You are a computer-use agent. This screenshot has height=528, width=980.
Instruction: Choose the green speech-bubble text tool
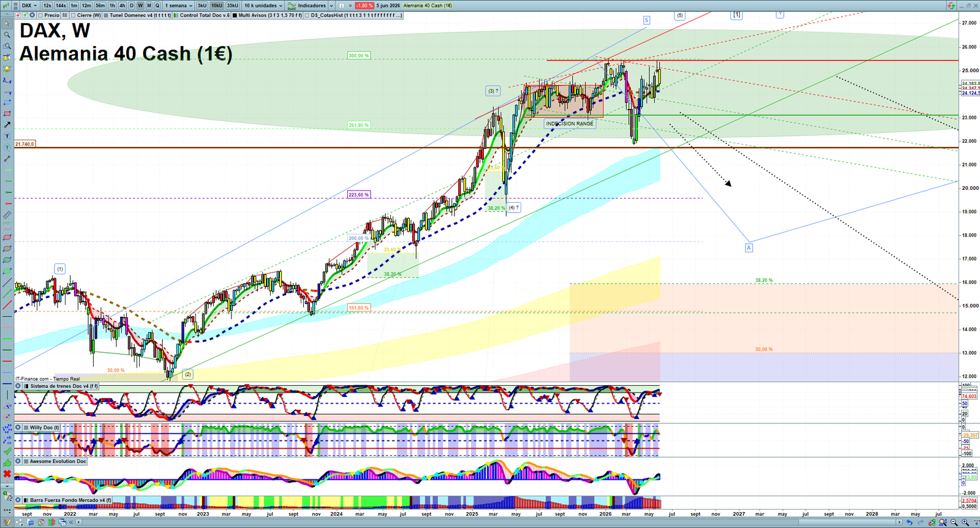click(x=7, y=147)
